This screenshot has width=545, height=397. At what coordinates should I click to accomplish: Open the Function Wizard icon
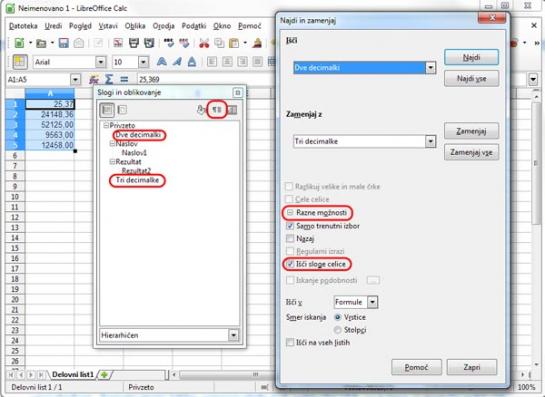point(94,80)
